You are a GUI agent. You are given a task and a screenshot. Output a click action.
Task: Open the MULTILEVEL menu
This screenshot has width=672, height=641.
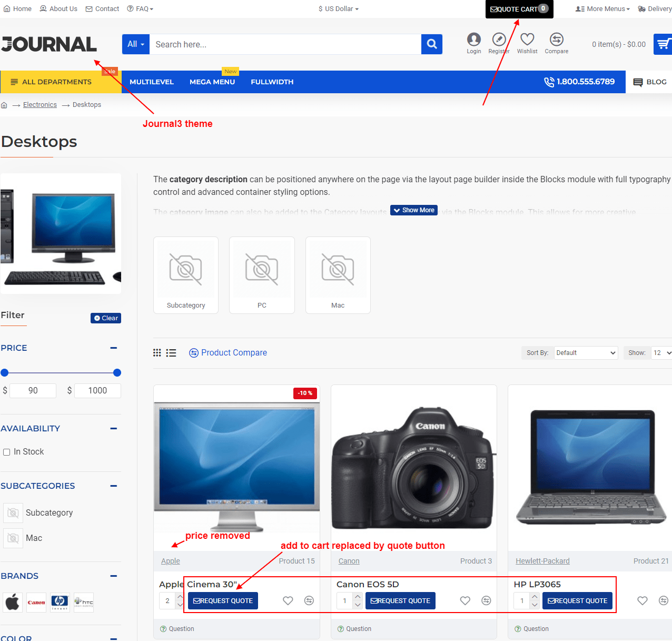tap(152, 82)
